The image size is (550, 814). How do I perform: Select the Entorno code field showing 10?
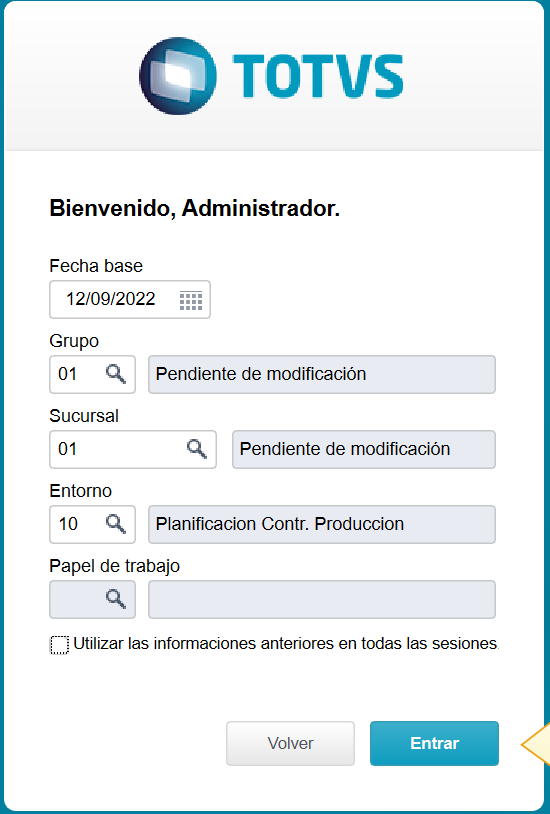click(x=92, y=524)
